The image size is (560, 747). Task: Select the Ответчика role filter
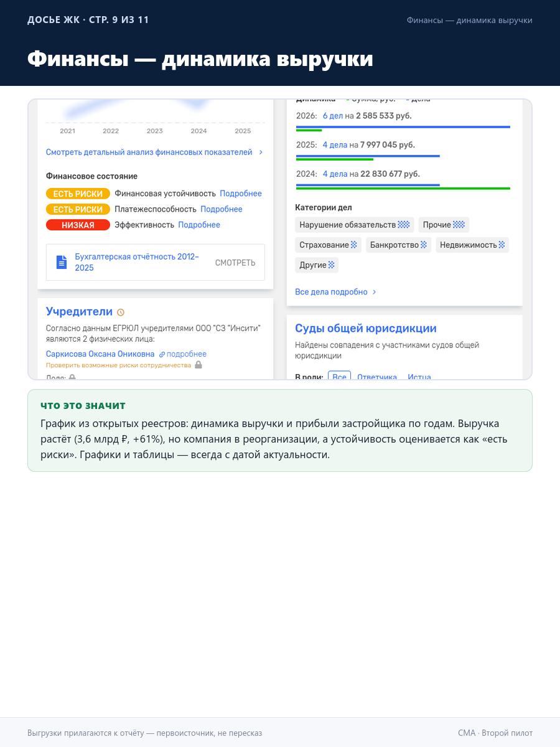pos(377,377)
